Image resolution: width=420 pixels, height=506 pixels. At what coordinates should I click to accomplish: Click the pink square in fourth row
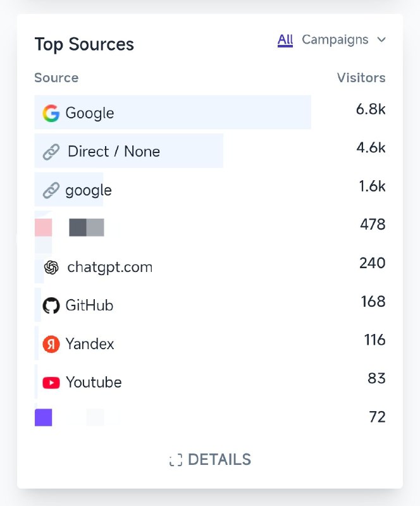click(x=43, y=227)
